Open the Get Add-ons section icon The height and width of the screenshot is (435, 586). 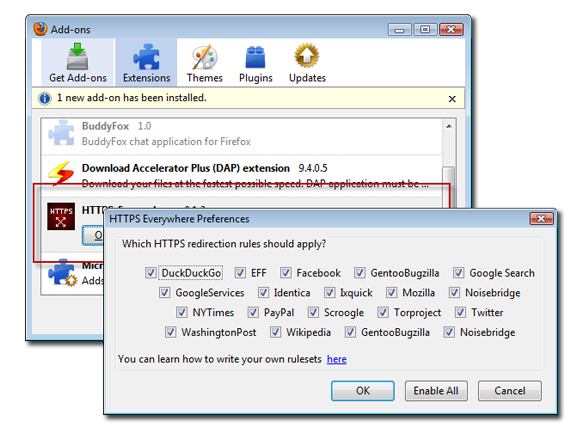tap(77, 56)
